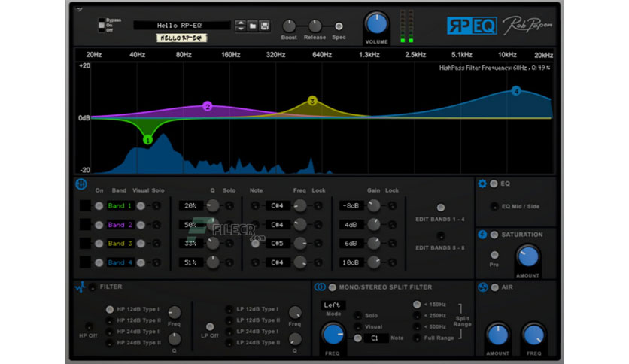Open the preset folder browser icon
This screenshot has width=629, height=364.
point(253,26)
